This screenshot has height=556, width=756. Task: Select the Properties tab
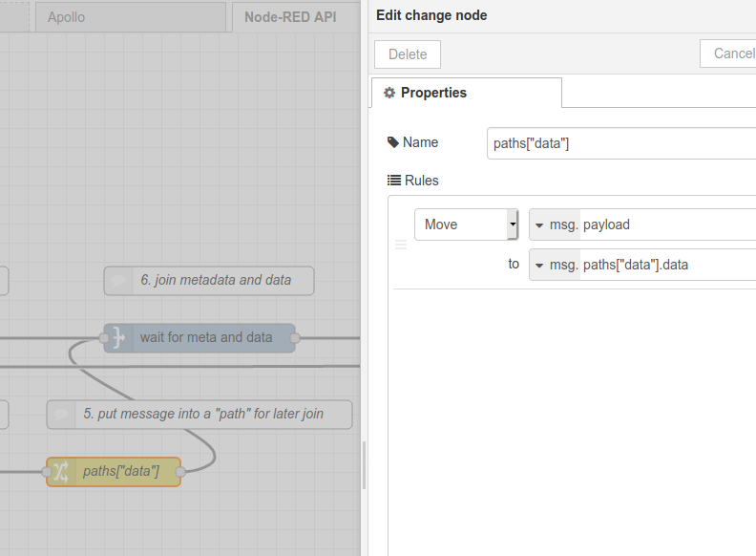[467, 93]
